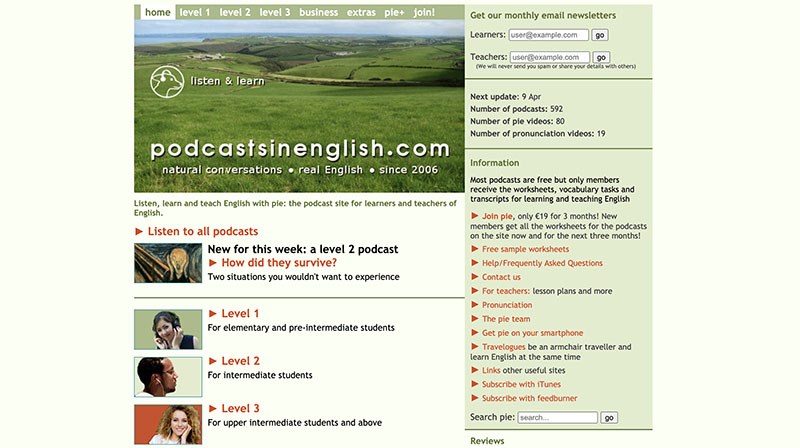Click the arrow before Travelogues
Screen dimensions: 800x448
click(475, 346)
